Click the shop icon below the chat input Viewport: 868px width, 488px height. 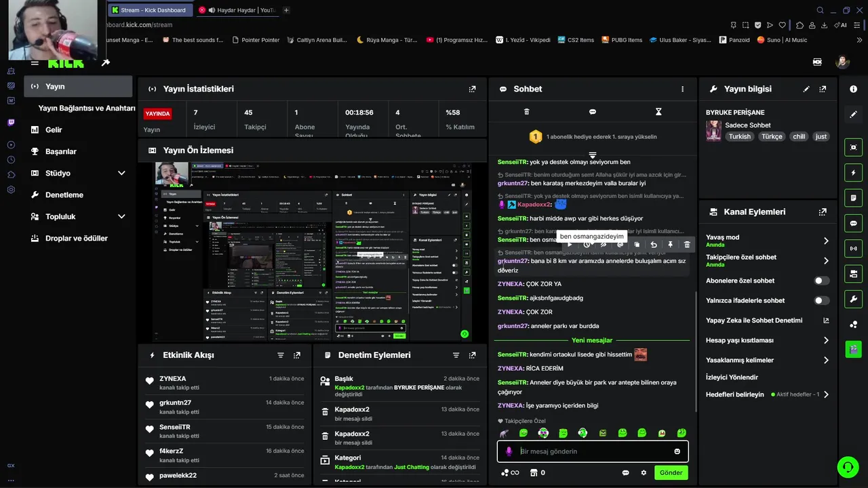click(x=534, y=473)
